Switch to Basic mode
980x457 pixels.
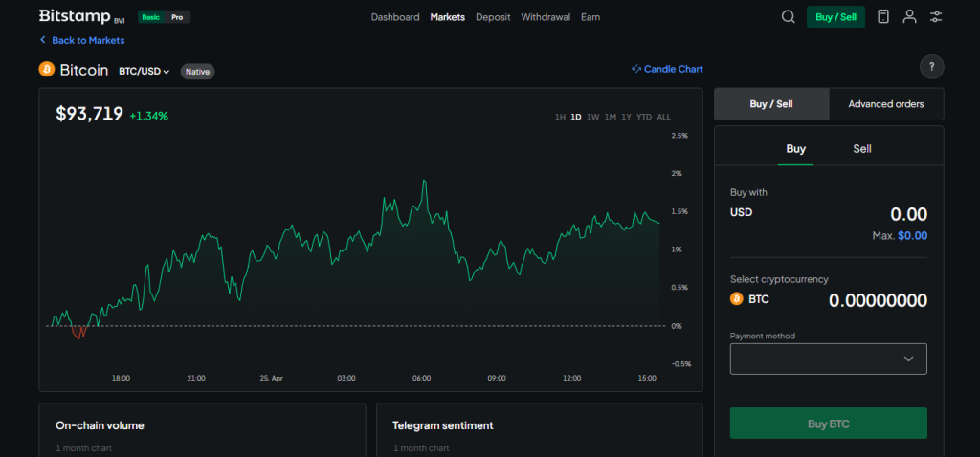click(150, 17)
